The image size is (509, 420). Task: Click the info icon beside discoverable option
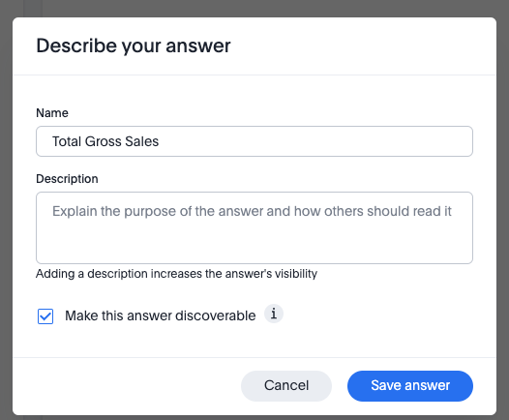tap(274, 314)
